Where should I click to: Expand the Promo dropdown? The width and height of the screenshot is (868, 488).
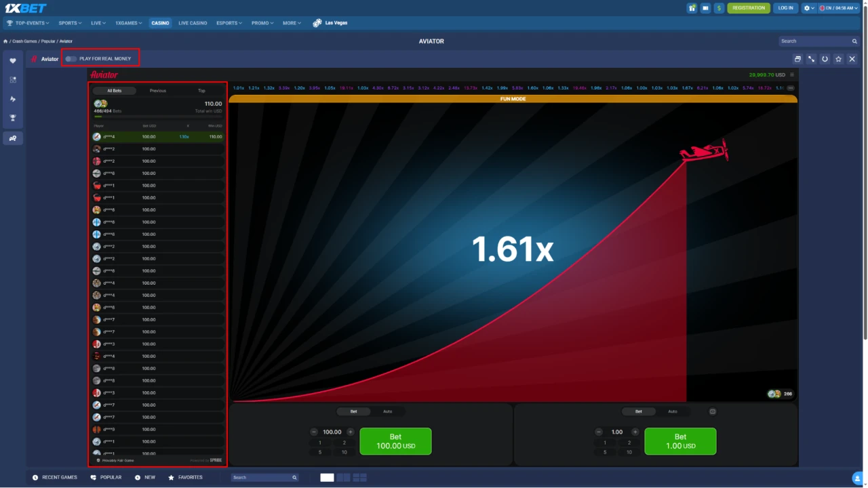262,23
